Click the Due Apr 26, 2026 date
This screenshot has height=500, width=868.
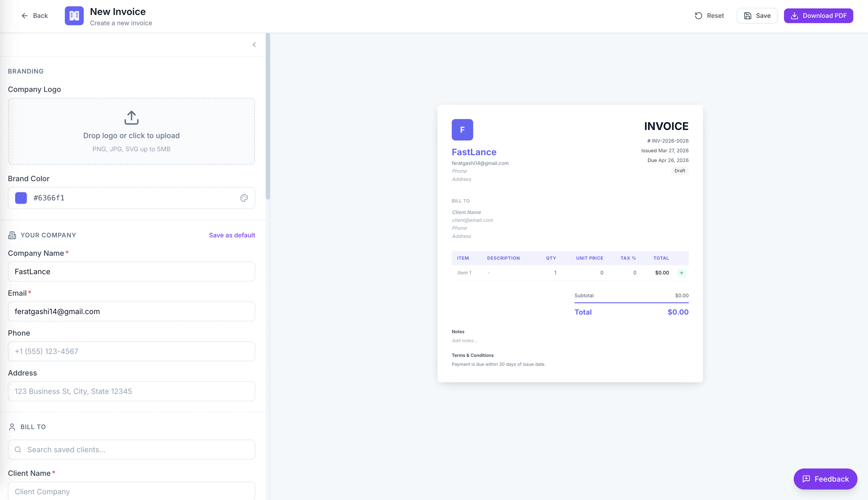point(668,160)
